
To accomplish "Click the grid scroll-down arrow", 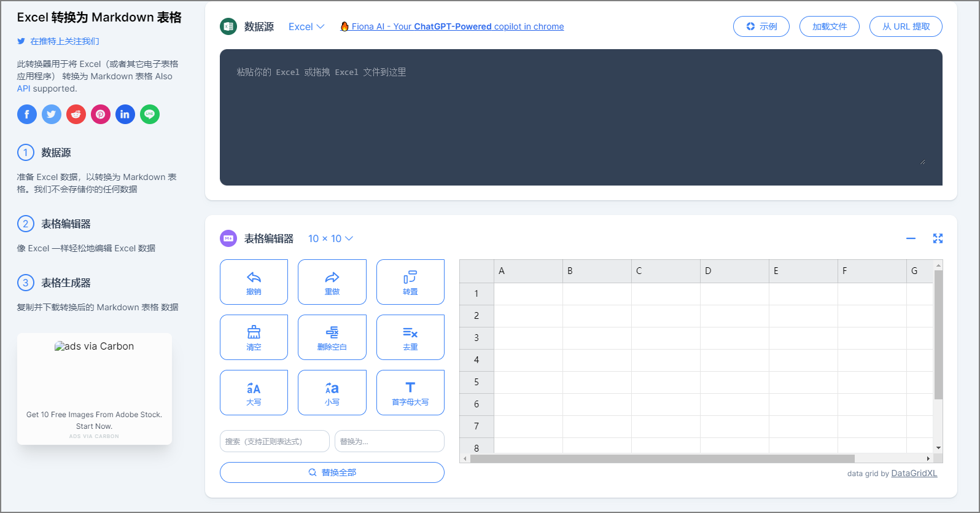I will [938, 448].
